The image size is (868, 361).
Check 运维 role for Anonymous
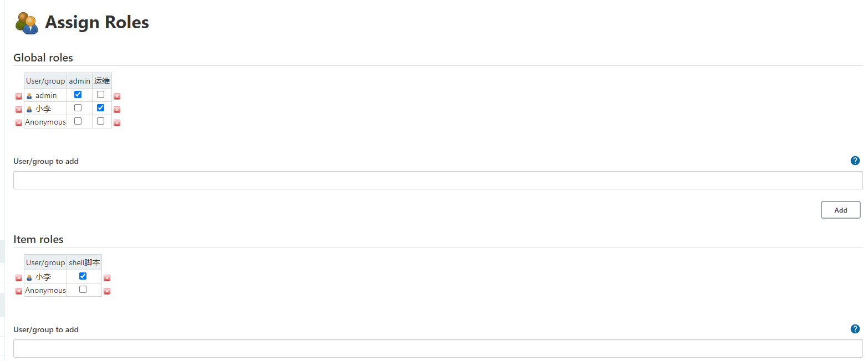101,121
